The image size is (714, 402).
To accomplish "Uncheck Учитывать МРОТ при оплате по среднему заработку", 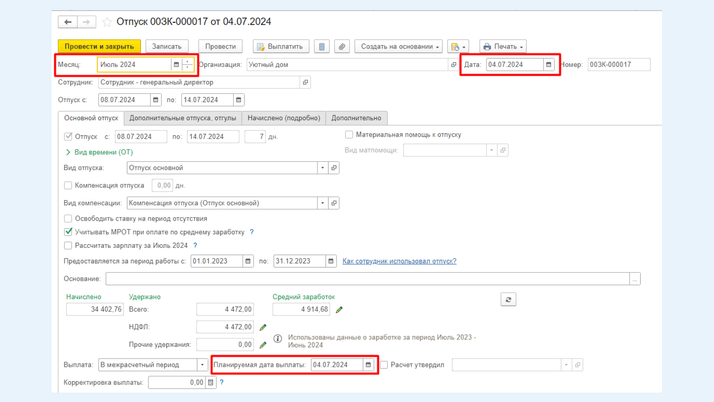I will [68, 232].
